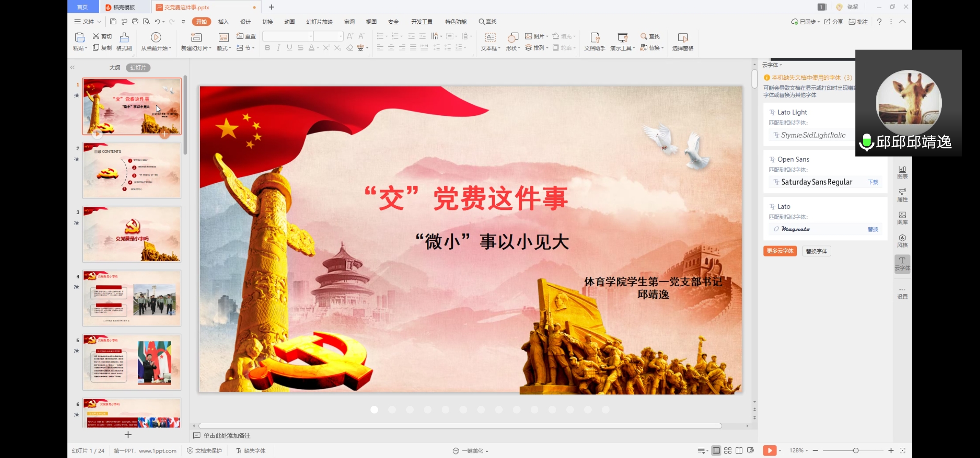Screen dimensions: 980x458
Task: Switch to 大纲 outline view
Action: click(x=114, y=67)
